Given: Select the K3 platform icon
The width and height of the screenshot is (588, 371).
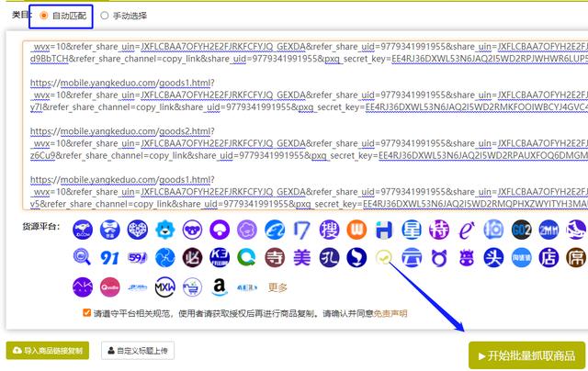Looking at the screenshot, I should tap(220, 258).
